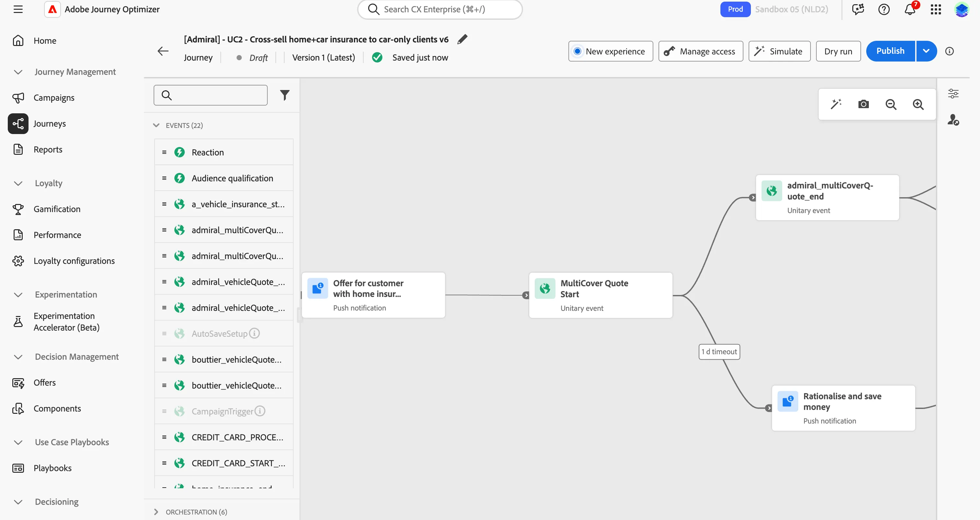
Task: Click the Publish button
Action: pos(890,51)
